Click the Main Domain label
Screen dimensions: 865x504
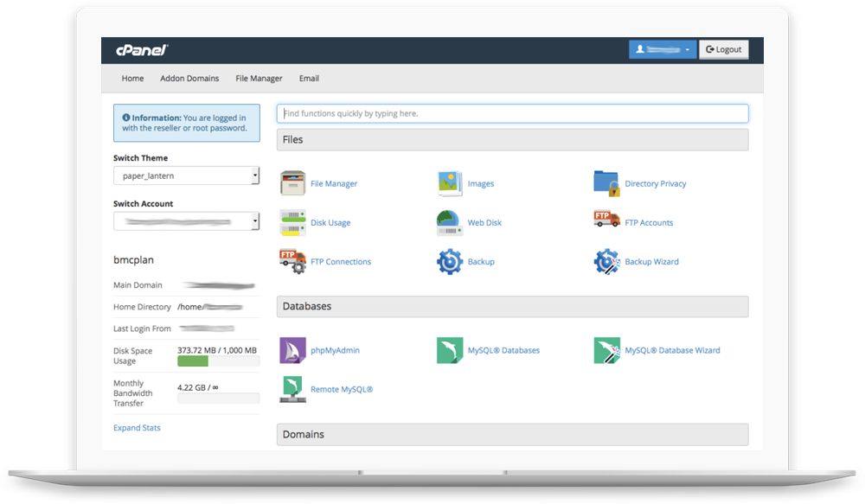point(138,285)
